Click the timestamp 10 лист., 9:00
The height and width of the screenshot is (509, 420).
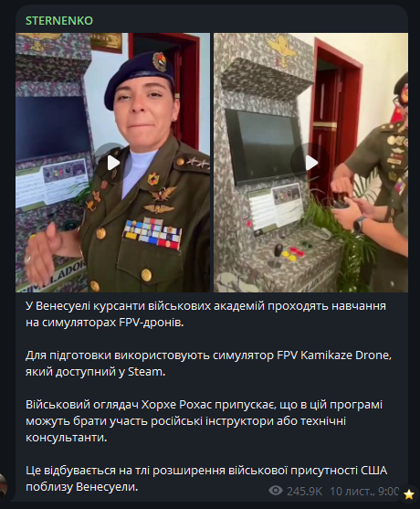(364, 491)
